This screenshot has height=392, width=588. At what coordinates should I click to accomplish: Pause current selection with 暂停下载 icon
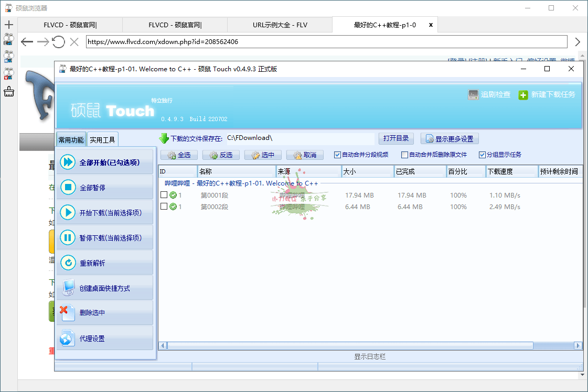coord(68,238)
